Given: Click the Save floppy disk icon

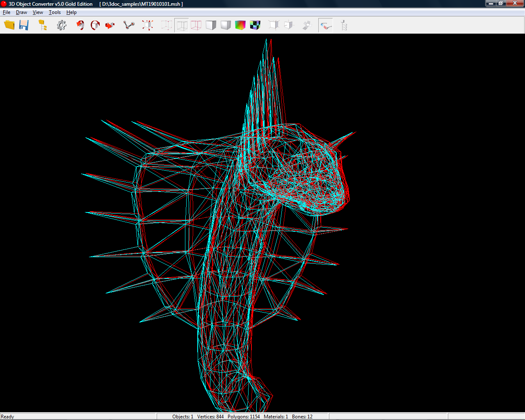Looking at the screenshot, I should pos(24,25).
